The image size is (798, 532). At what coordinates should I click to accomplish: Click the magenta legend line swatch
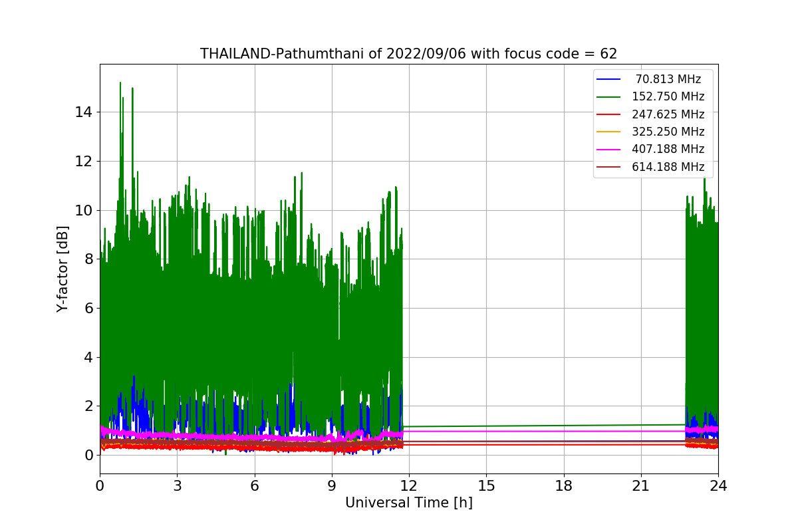(608, 149)
